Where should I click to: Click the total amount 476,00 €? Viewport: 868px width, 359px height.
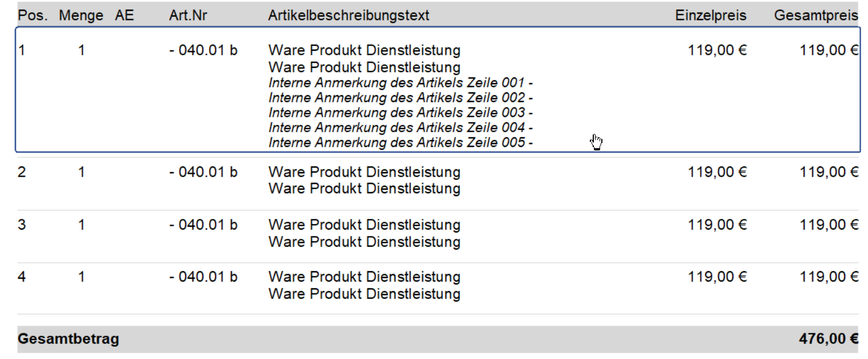tap(829, 340)
